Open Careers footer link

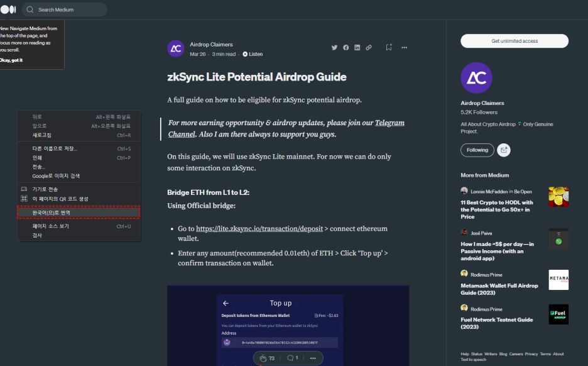click(516, 354)
